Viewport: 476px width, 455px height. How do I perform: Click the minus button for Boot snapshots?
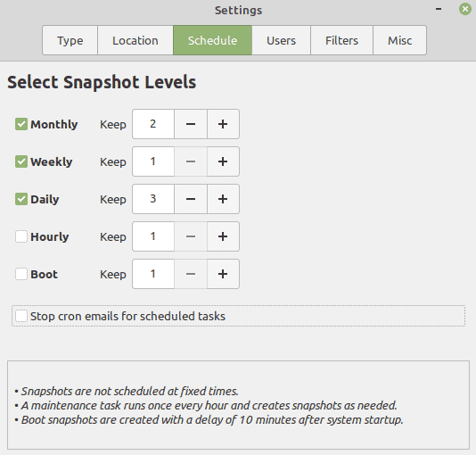(x=191, y=274)
